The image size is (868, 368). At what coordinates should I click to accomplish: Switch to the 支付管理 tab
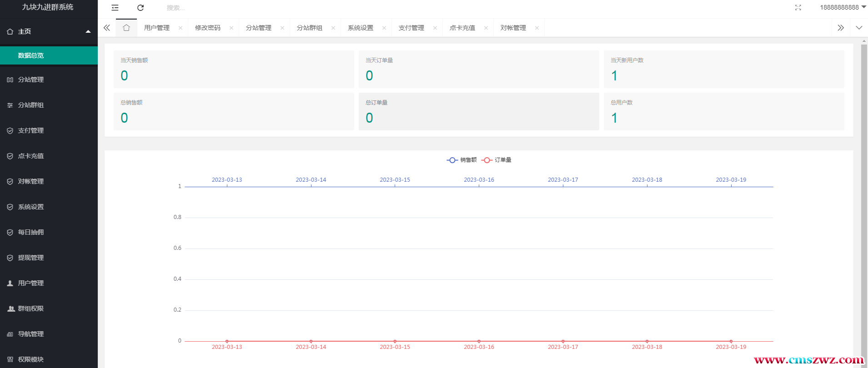411,28
